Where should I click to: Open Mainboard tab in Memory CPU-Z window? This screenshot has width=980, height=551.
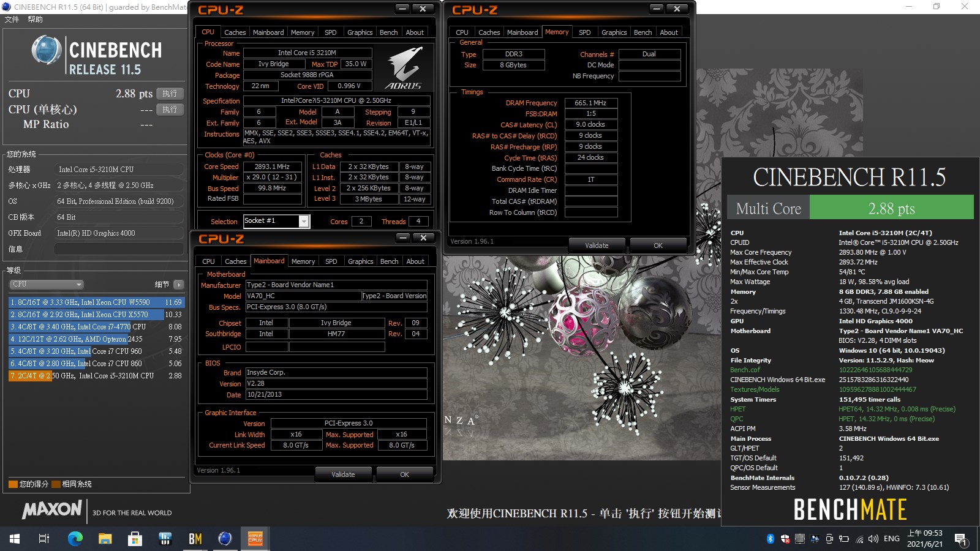click(522, 32)
